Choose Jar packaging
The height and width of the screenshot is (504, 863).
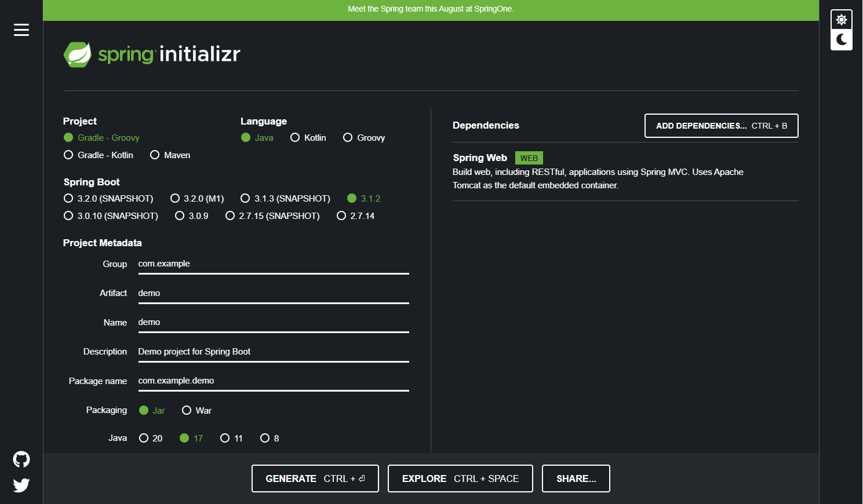pos(152,411)
